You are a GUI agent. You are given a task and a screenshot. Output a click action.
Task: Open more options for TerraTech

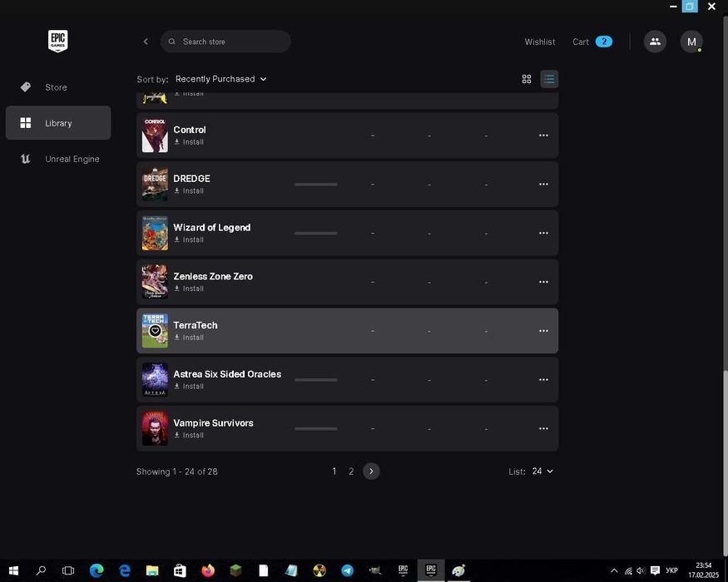coord(543,330)
